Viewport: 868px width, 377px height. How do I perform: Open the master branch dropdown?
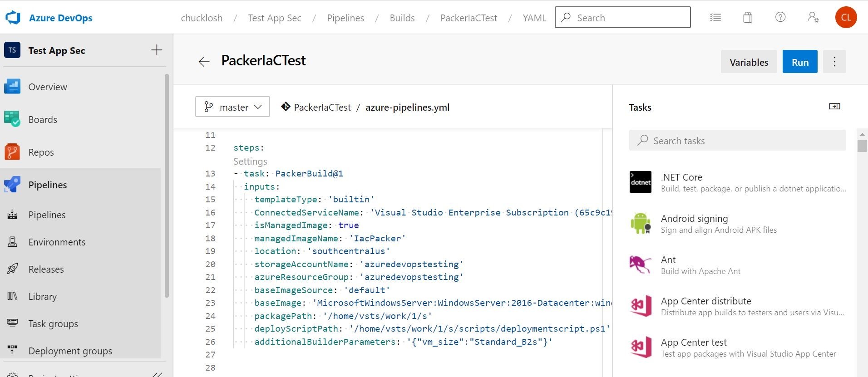coord(232,107)
